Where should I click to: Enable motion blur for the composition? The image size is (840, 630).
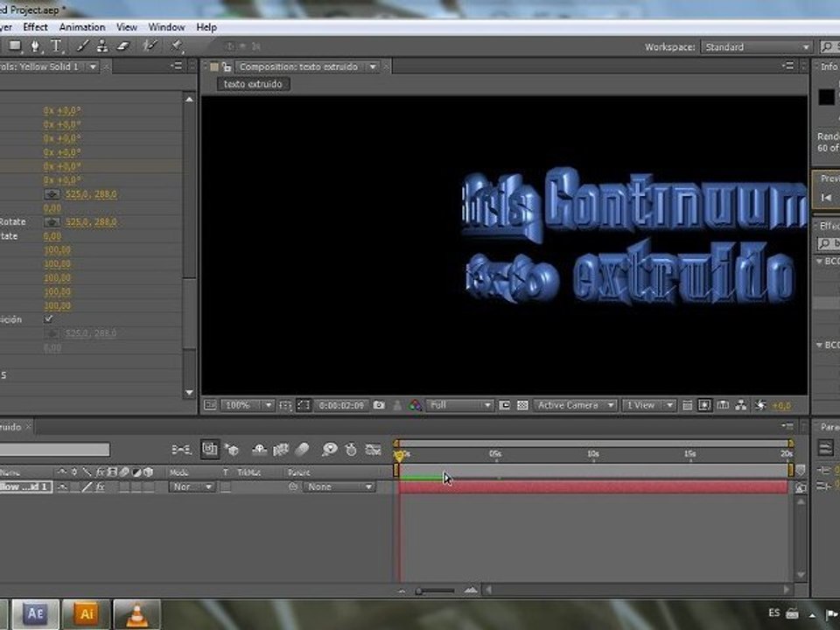302,450
